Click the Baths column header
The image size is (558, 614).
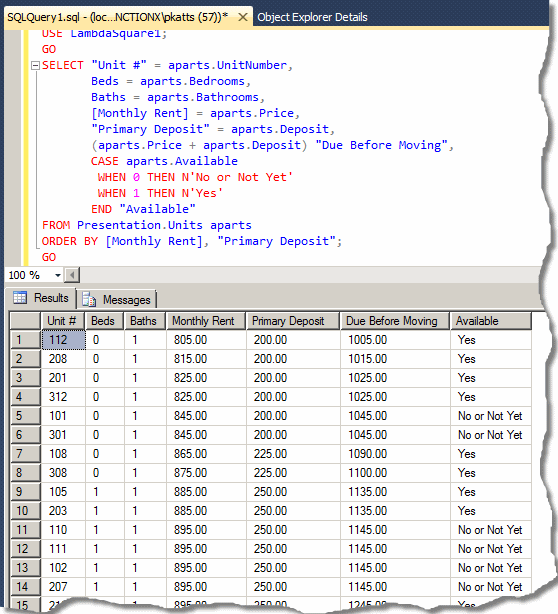tap(145, 321)
